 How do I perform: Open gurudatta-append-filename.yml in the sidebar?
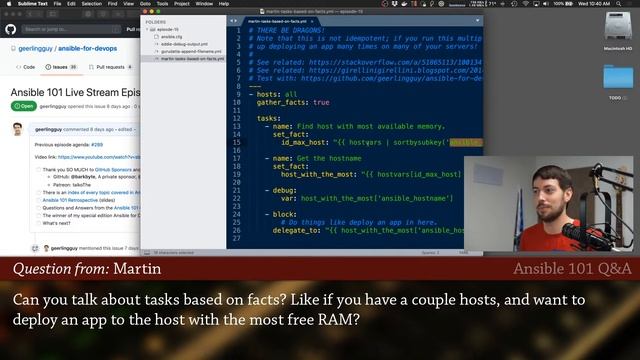tap(191, 51)
